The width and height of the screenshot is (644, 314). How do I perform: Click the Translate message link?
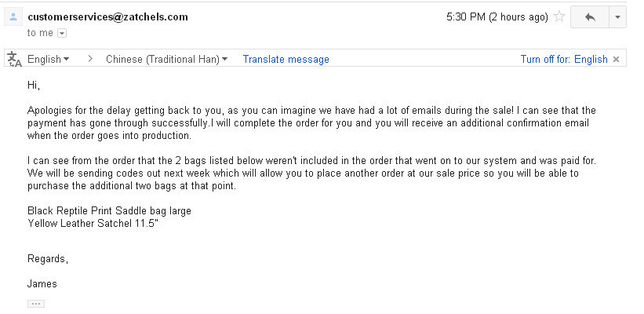pos(286,59)
